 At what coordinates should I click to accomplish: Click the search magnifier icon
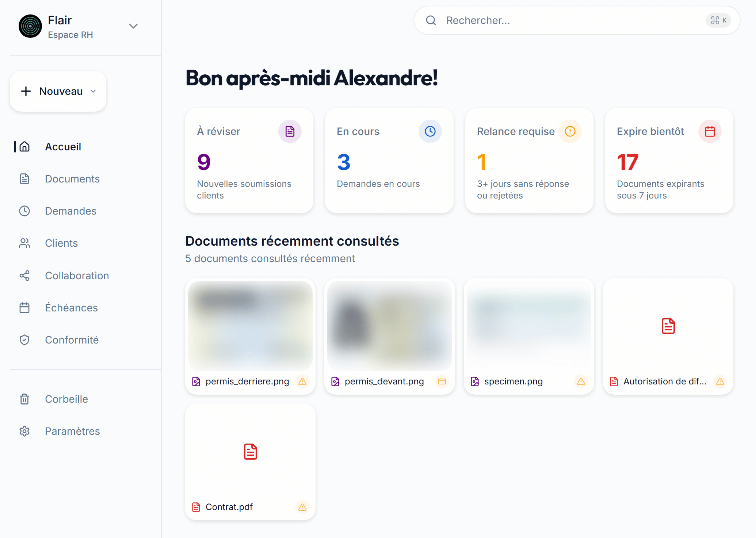[x=431, y=20]
